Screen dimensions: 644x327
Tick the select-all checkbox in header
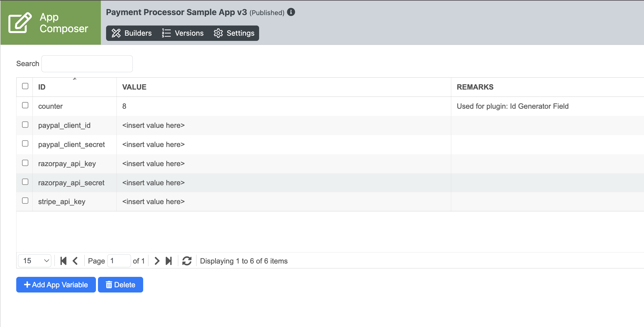25,86
